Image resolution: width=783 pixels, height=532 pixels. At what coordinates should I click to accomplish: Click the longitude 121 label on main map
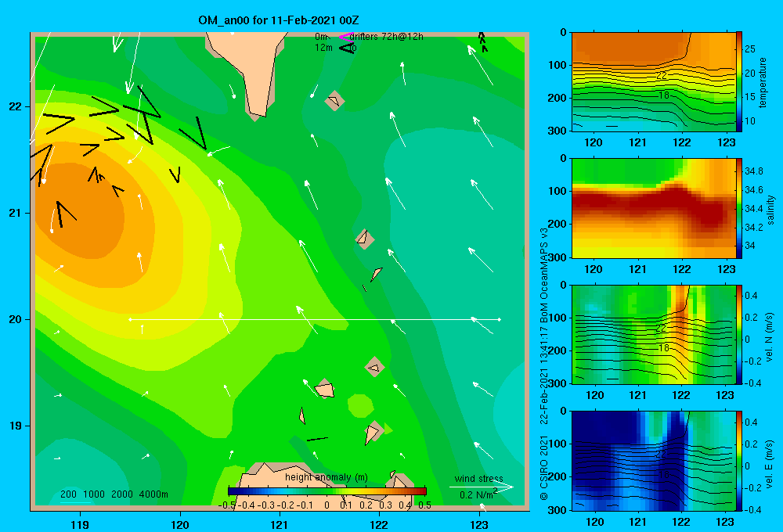coord(280,524)
